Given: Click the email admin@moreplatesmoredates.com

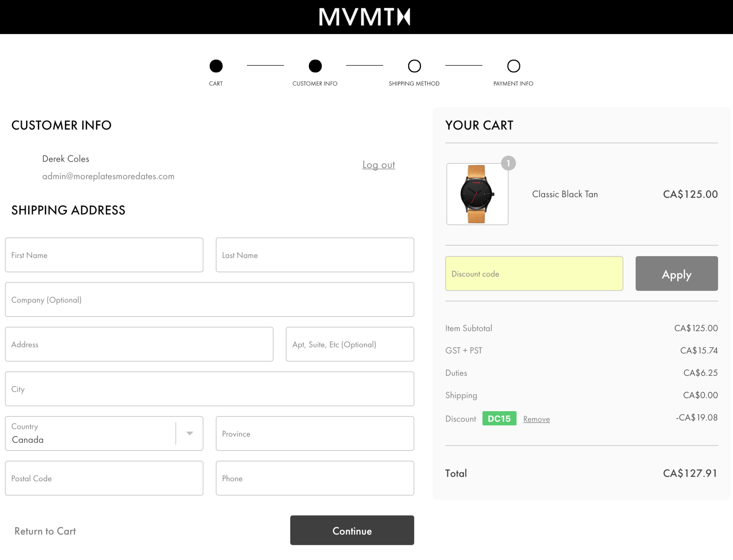Looking at the screenshot, I should [x=108, y=176].
